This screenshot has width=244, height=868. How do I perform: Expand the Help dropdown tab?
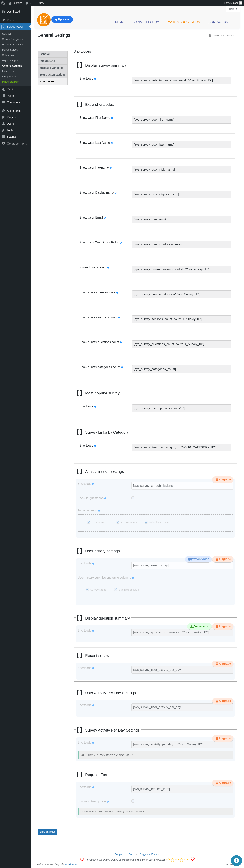(x=233, y=9)
